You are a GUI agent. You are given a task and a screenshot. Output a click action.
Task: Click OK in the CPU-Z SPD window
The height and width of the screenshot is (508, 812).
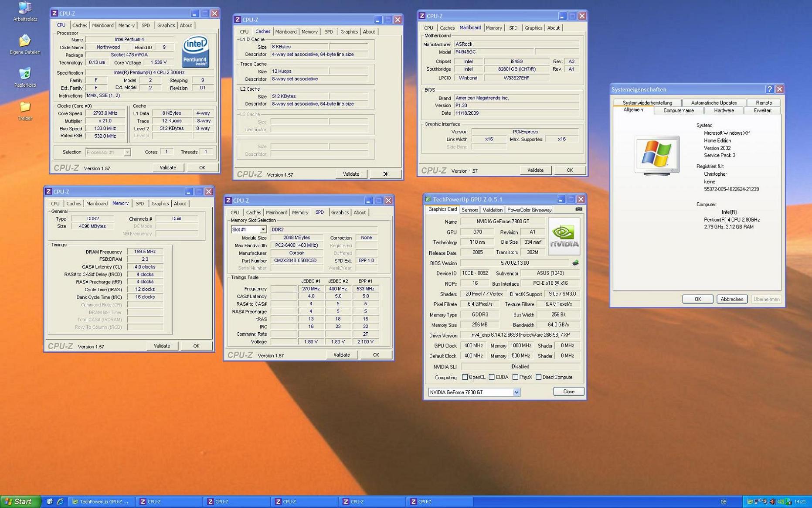(x=376, y=355)
